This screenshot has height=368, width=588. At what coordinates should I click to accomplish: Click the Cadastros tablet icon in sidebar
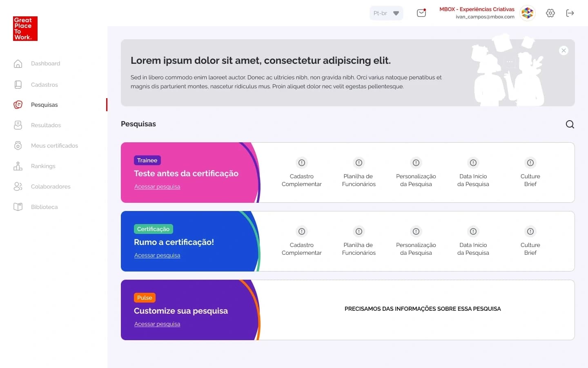point(18,85)
